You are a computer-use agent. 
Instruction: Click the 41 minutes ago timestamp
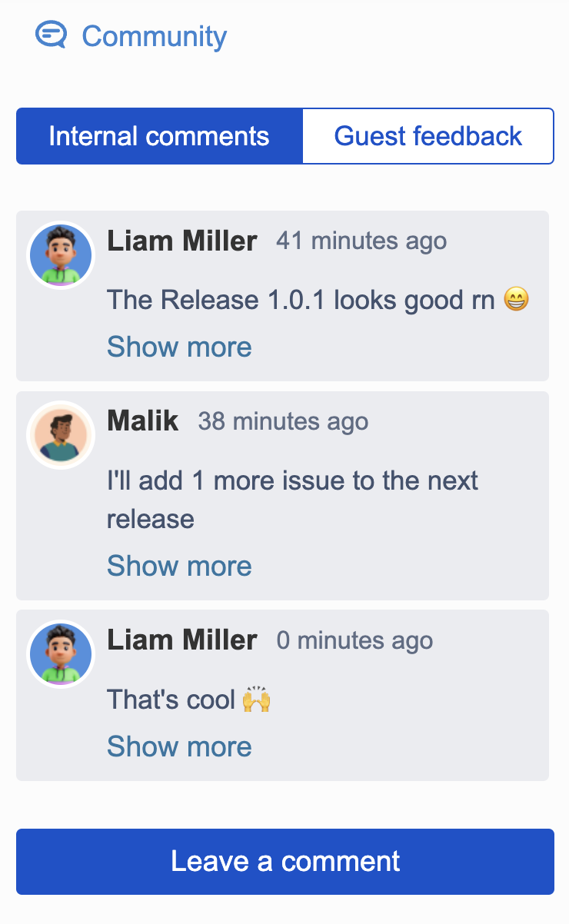click(361, 241)
